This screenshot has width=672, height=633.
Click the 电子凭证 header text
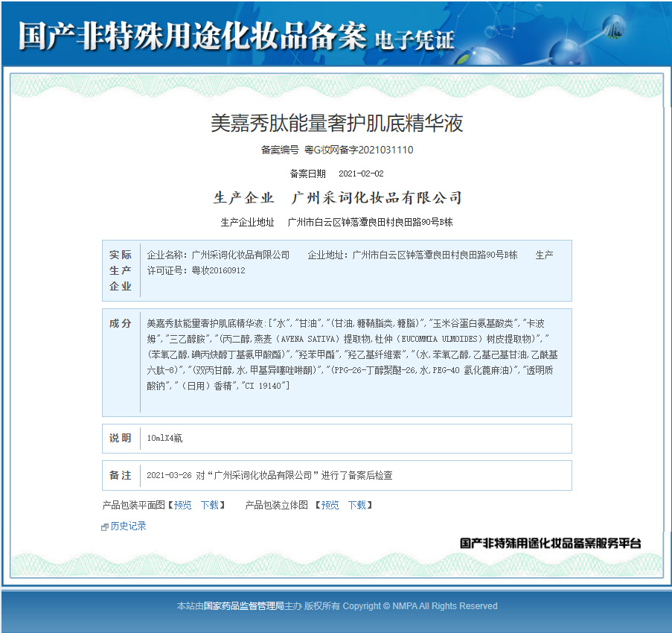[x=415, y=41]
